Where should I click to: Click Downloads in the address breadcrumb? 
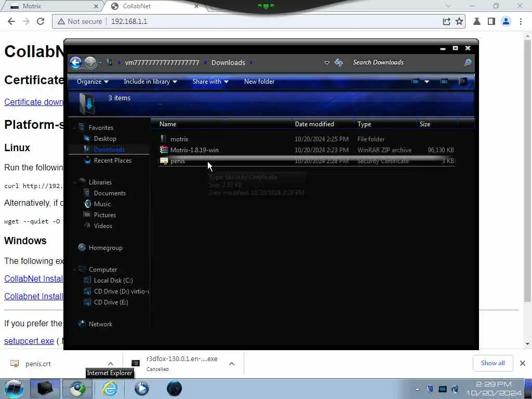[228, 62]
